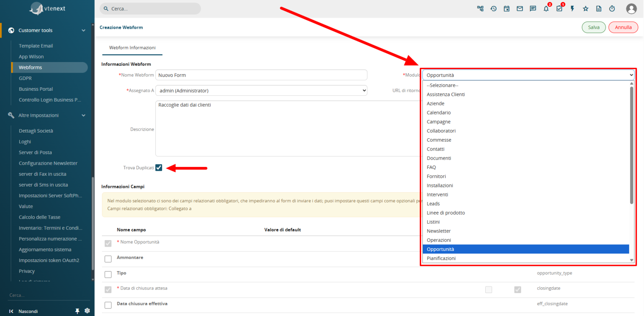Enable the Data chiusura effettiva checkbox

pos(108,305)
